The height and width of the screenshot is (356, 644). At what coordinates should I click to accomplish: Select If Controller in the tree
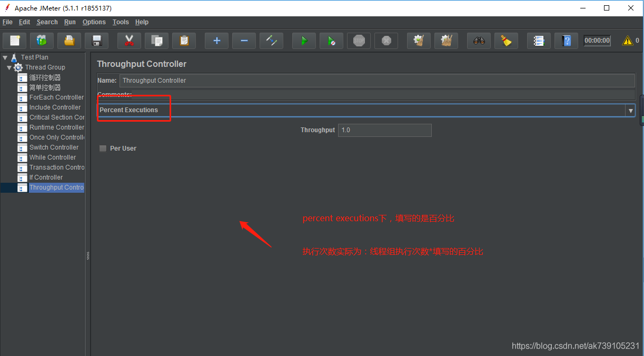[x=46, y=177]
